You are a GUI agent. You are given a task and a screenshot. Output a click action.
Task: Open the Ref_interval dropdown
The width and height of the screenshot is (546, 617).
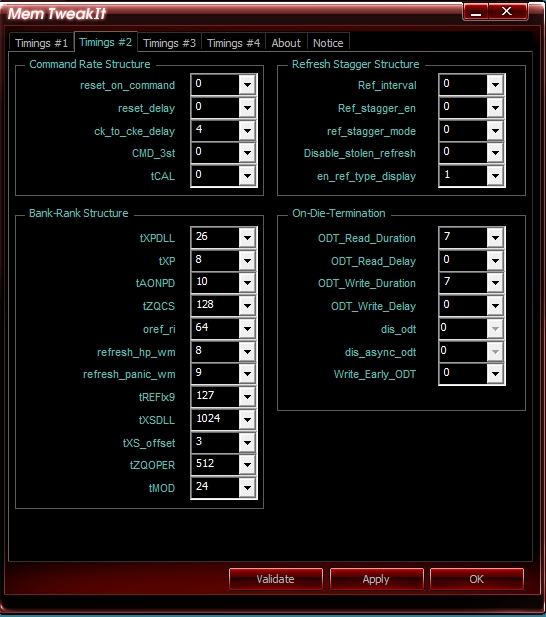495,85
